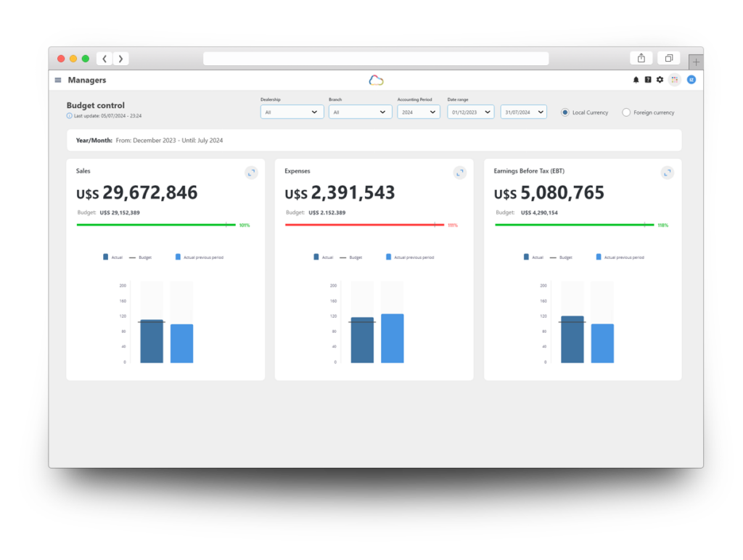Toggle Actual previous period in EBT chart

[620, 258]
